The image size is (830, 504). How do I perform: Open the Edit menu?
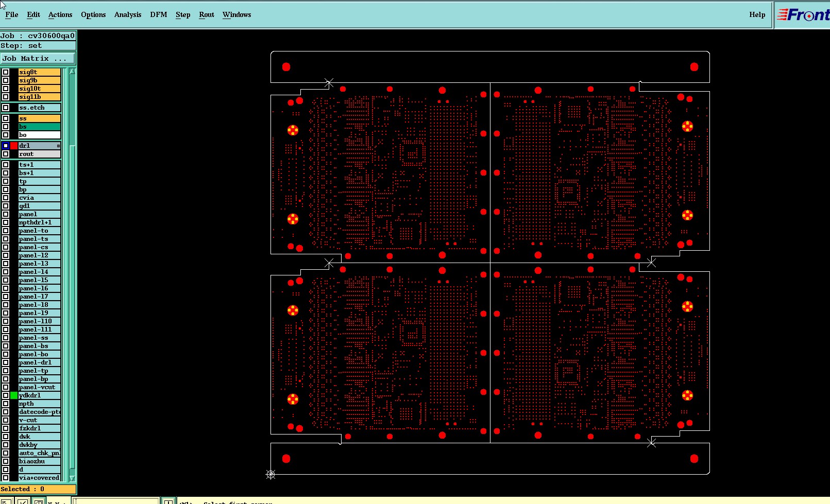[x=33, y=14]
